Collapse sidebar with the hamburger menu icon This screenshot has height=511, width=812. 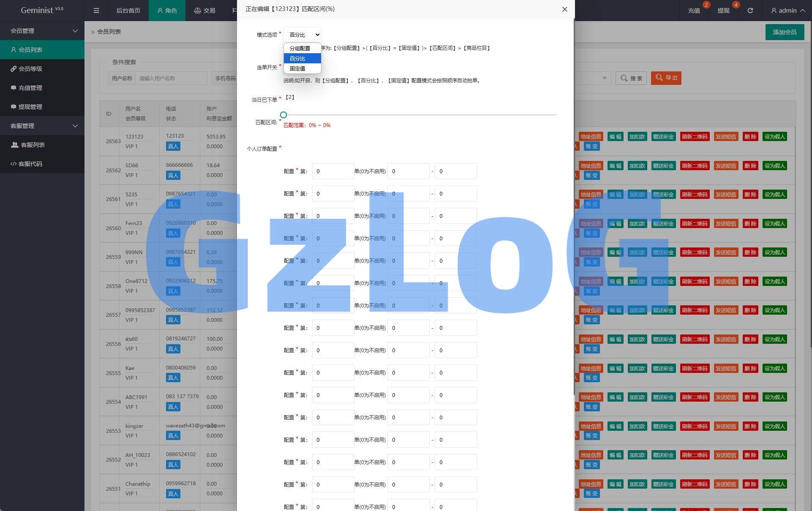click(96, 11)
